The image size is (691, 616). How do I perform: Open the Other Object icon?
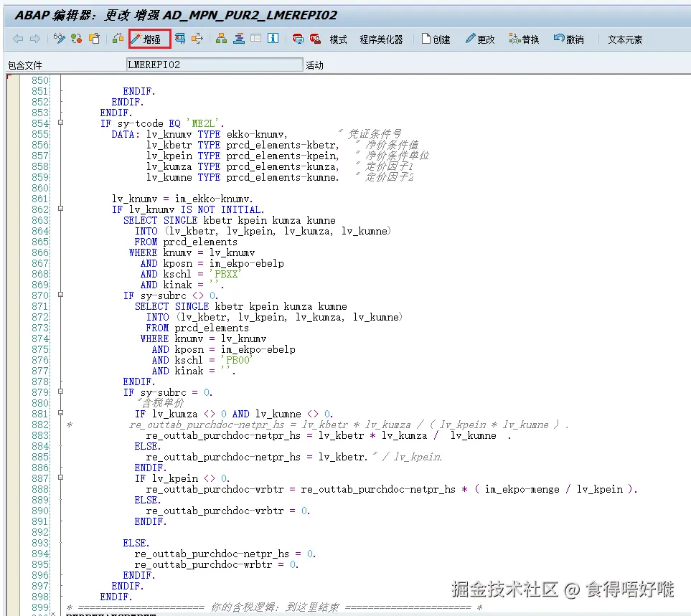pos(94,39)
